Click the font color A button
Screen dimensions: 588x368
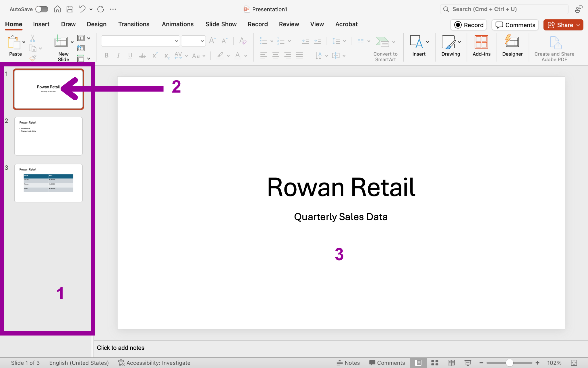[x=238, y=55]
